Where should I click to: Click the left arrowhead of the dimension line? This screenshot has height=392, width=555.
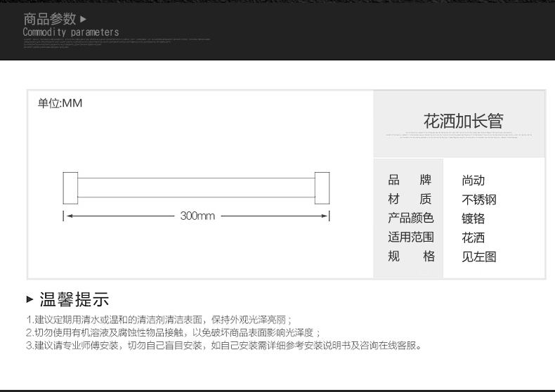click(69, 216)
